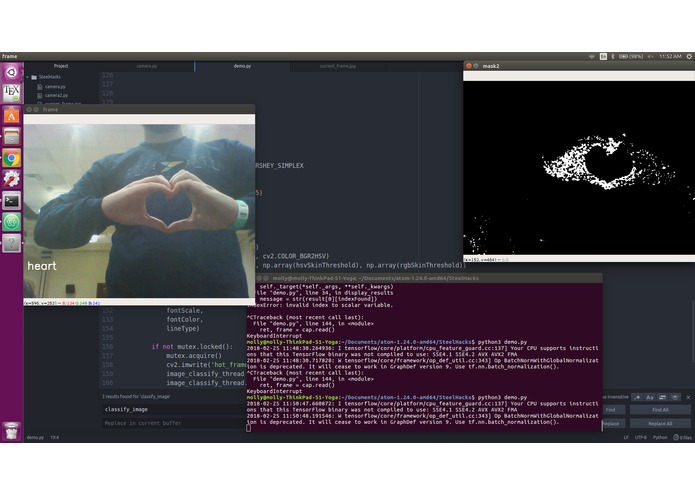This screenshot has width=695, height=494.
Task: Switch to the camera.py editor tab
Action: 147,66
